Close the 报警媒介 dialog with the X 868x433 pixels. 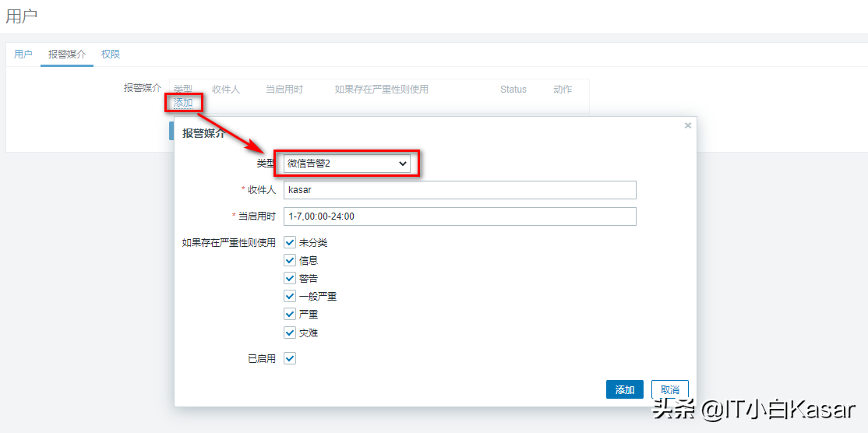688,125
